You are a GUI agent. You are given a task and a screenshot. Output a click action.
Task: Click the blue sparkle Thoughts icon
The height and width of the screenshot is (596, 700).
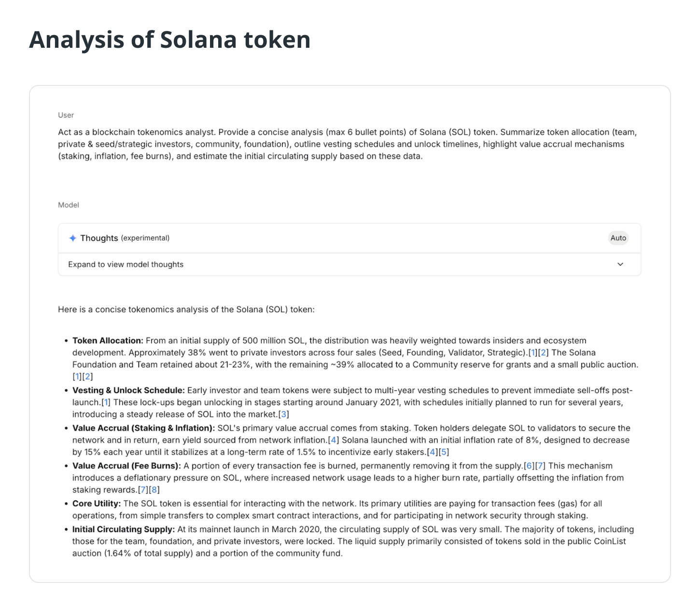[x=72, y=238]
